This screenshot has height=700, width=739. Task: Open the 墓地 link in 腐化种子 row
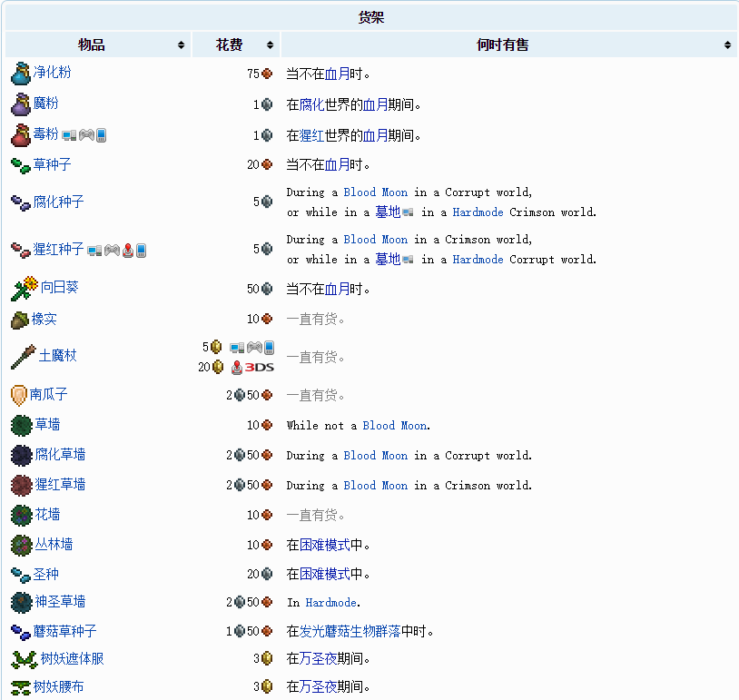(x=388, y=212)
